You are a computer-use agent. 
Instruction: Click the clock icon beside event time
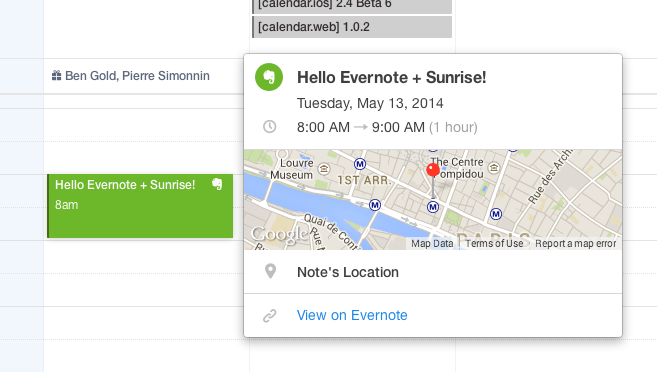pyautogui.click(x=269, y=127)
